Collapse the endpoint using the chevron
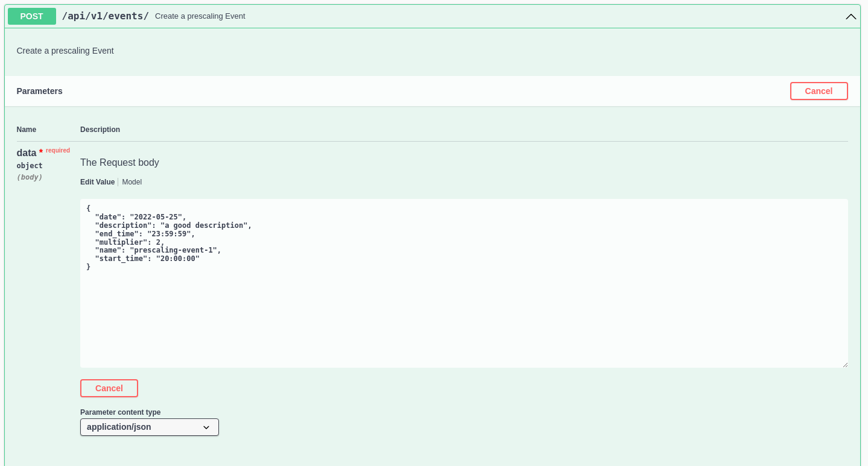 click(x=851, y=16)
